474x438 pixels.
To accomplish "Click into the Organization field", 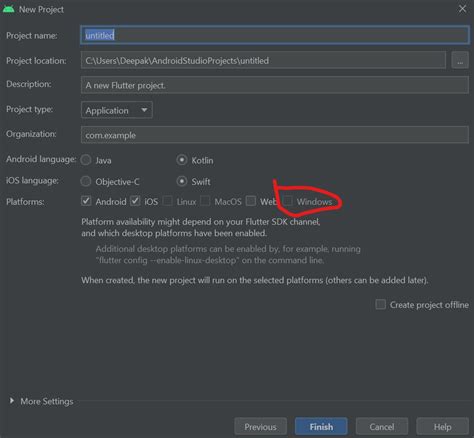I will coord(275,135).
